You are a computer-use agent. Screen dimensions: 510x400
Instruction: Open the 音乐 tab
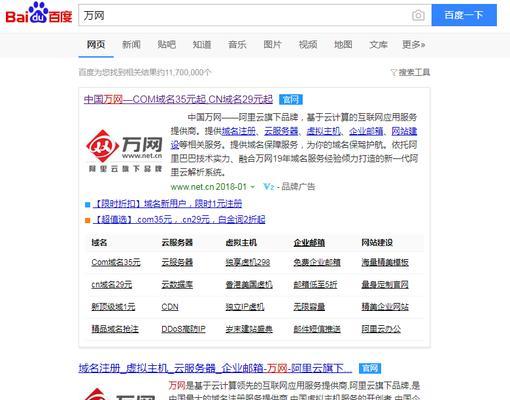tap(237, 44)
